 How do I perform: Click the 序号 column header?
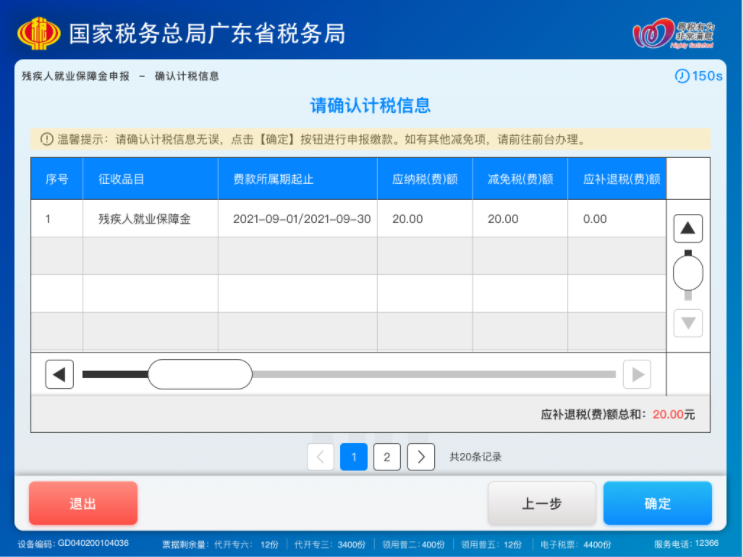57,179
